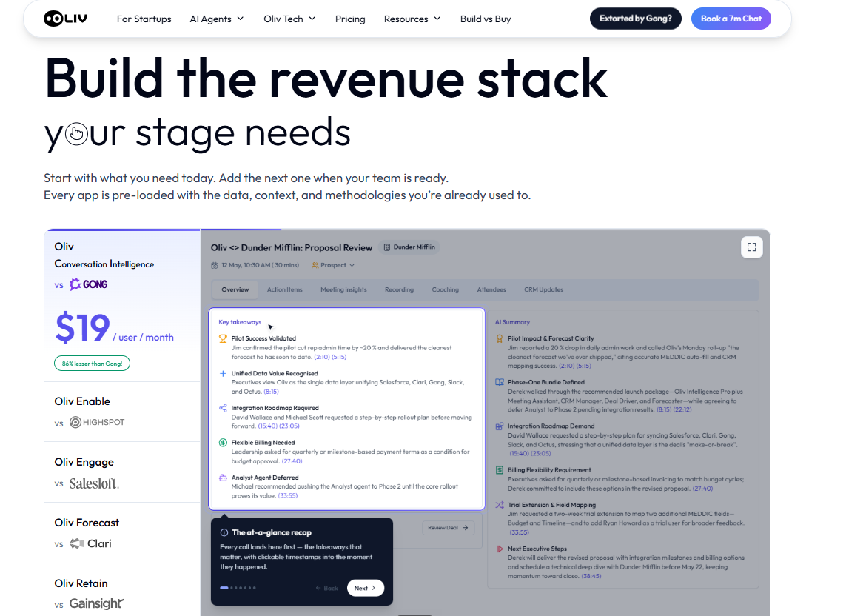This screenshot has height=616, width=846.
Task: Click the $19 price text
Action: 83,328
